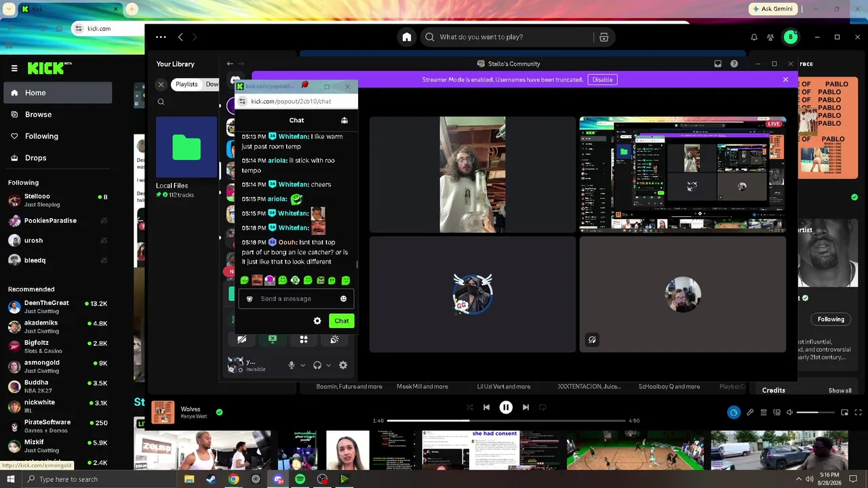The image size is (868, 488).
Task: Open Spotify connect to device
Action: (777, 412)
